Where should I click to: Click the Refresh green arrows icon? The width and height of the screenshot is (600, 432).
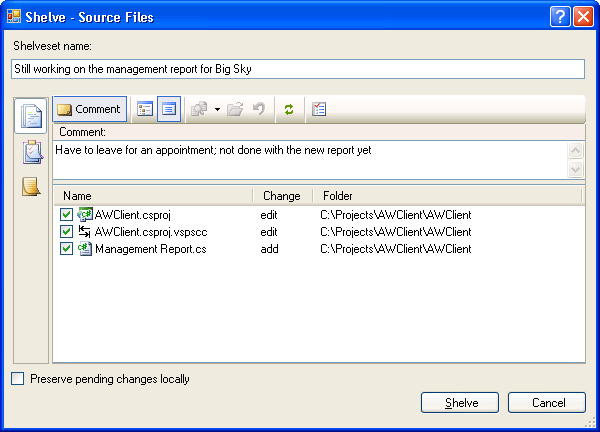(x=289, y=109)
